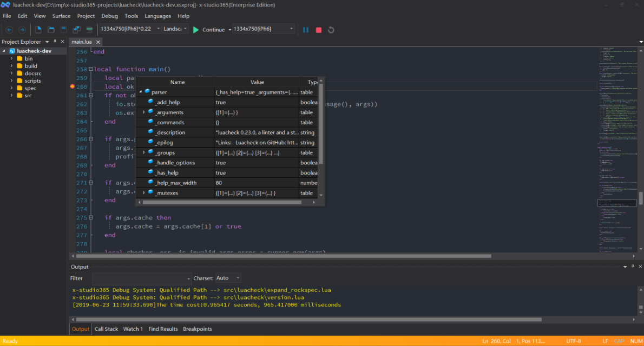The width and height of the screenshot is (644, 346).
Task: Pause the running debug session
Action: click(306, 30)
